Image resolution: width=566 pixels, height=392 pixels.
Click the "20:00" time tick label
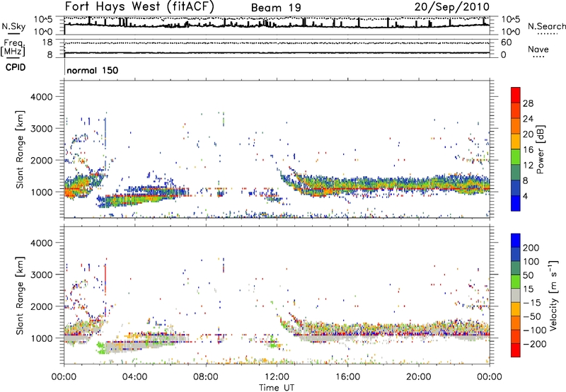(418, 377)
